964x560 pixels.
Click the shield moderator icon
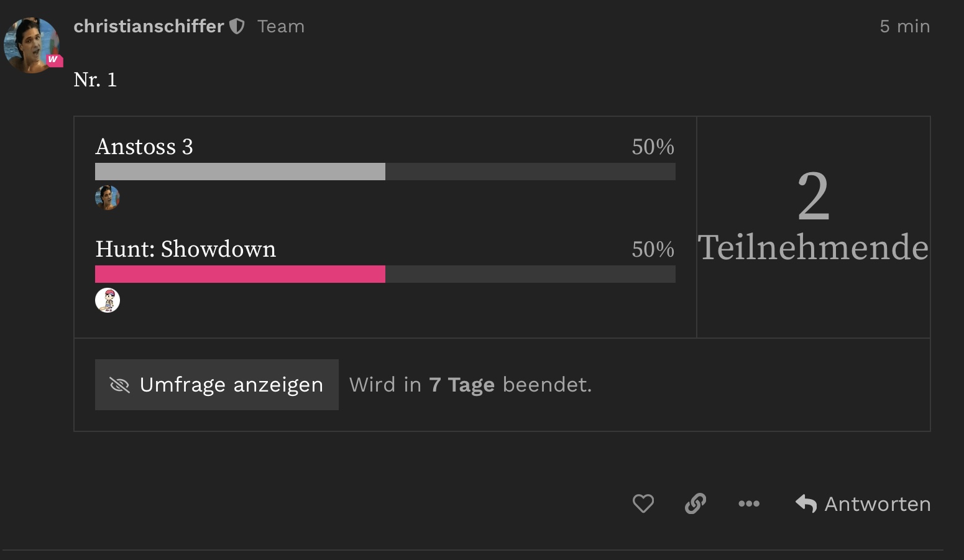click(x=237, y=26)
